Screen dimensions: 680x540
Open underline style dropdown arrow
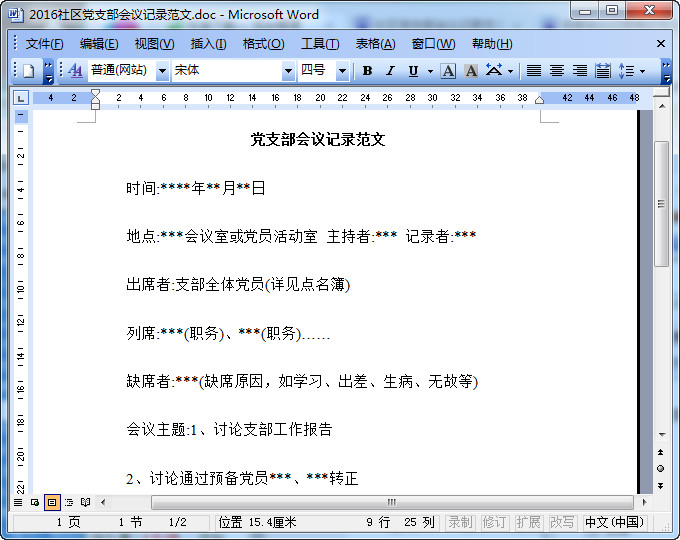pos(430,71)
